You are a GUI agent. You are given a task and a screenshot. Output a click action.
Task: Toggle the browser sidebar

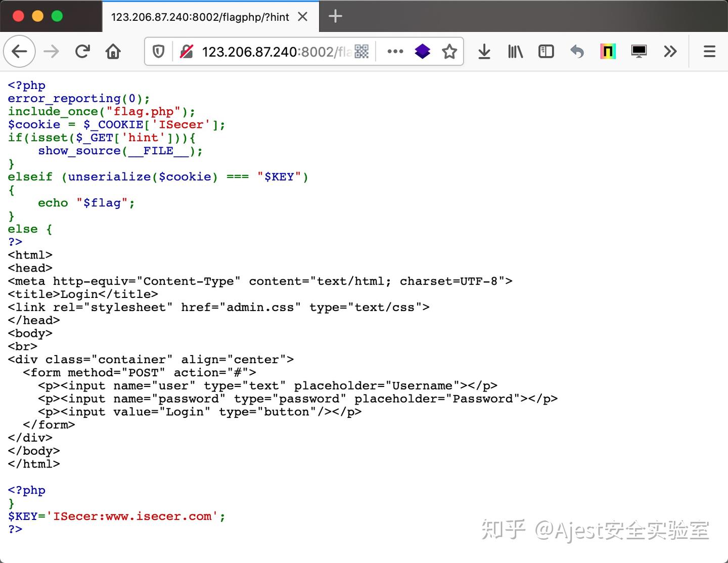tap(545, 51)
